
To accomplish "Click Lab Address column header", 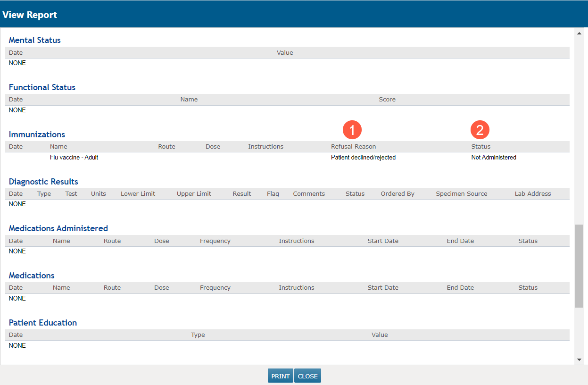I will pos(533,194).
